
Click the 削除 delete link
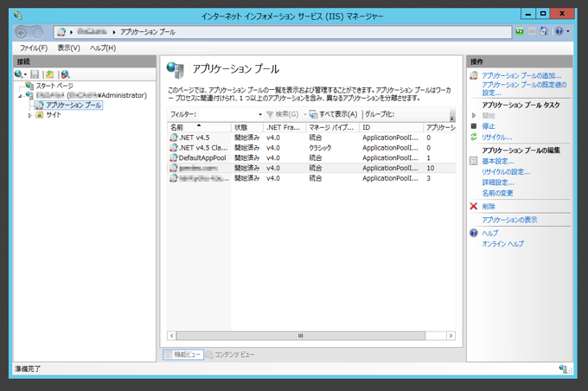(x=489, y=207)
